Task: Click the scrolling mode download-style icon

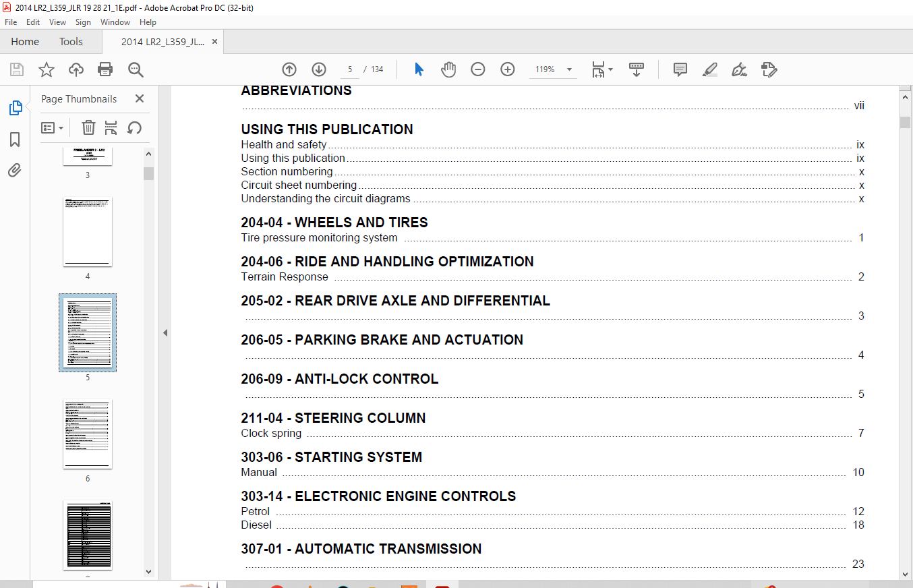Action: tap(637, 69)
